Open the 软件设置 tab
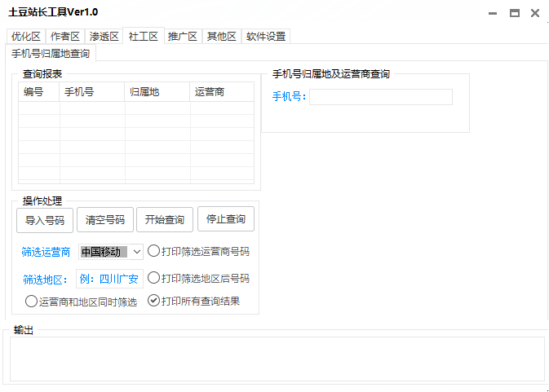The height and width of the screenshot is (392, 549). point(266,37)
